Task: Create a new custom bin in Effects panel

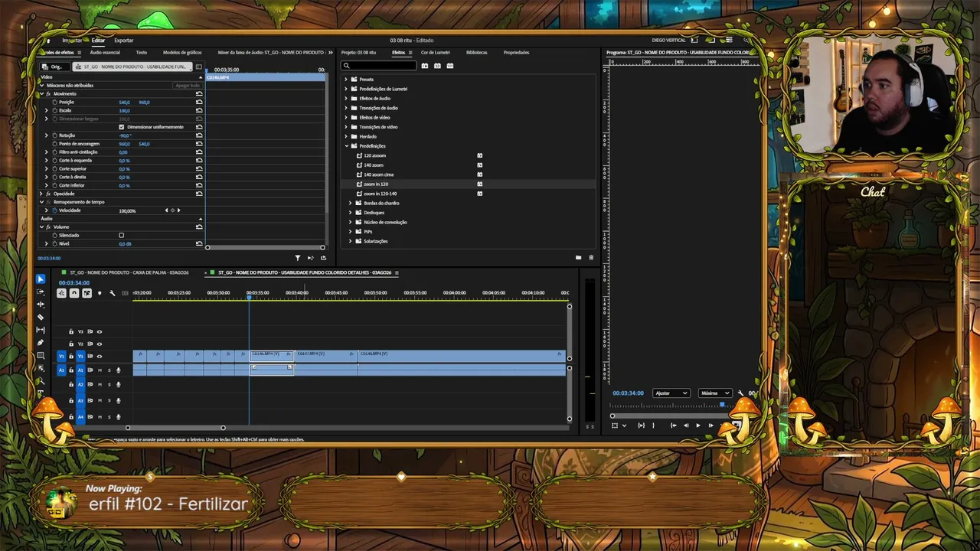Action: coord(578,258)
